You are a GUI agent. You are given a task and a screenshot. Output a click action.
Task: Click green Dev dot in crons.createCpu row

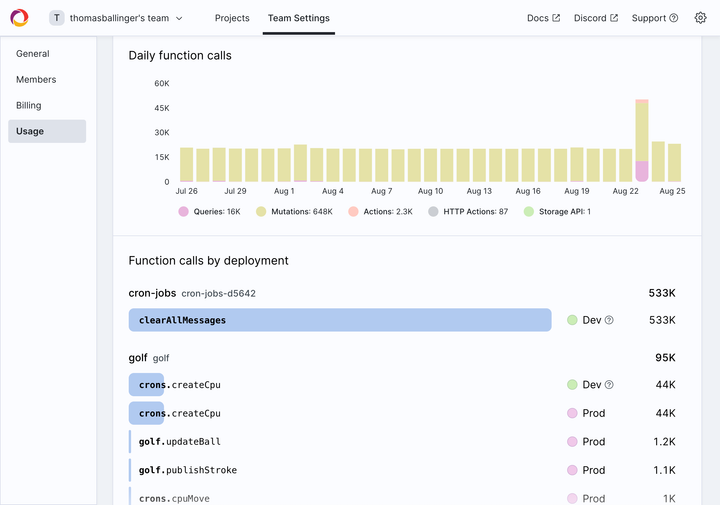(572, 385)
